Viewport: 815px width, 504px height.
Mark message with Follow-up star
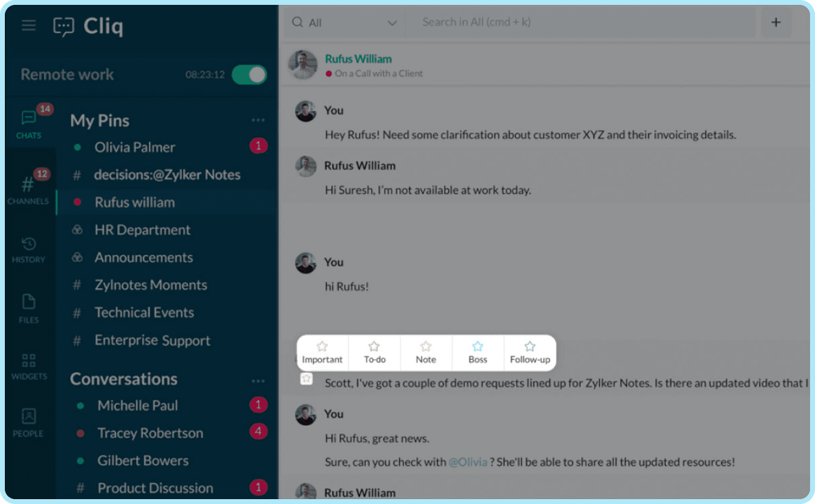pos(530,353)
